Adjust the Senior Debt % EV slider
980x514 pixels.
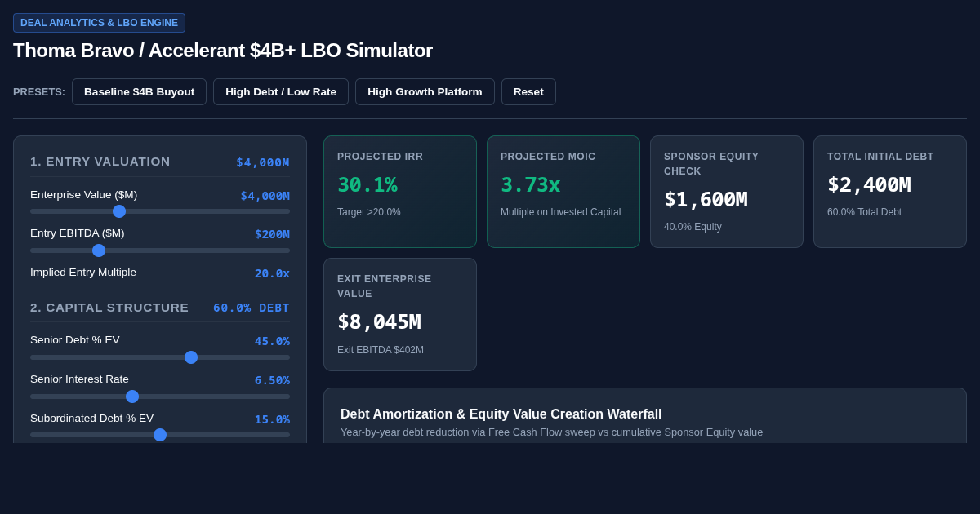(x=160, y=357)
